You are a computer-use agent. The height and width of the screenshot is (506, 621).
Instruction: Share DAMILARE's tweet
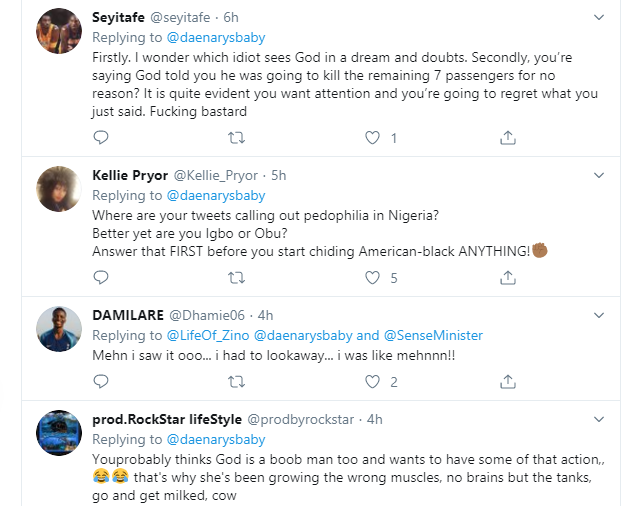click(508, 381)
